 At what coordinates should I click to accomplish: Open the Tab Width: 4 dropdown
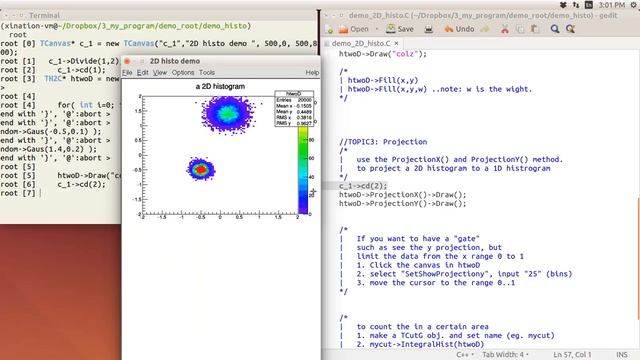tap(505, 355)
